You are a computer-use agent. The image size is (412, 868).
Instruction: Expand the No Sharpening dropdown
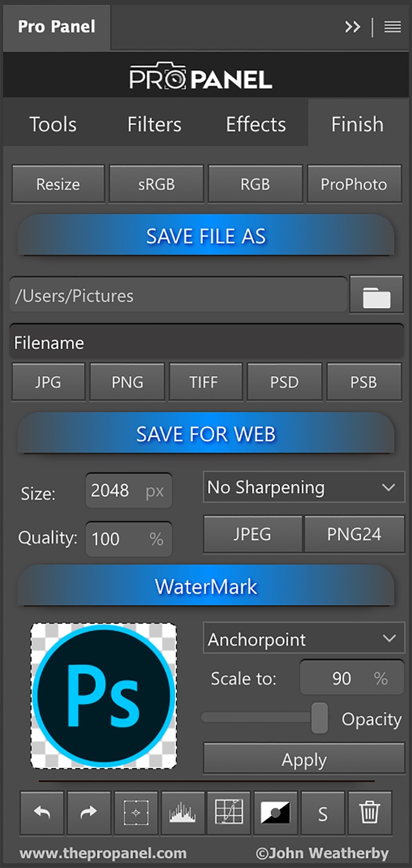click(303, 488)
